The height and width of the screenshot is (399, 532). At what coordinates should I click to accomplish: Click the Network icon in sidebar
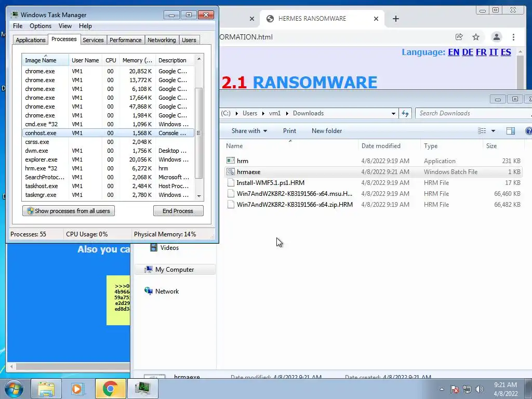pyautogui.click(x=148, y=291)
